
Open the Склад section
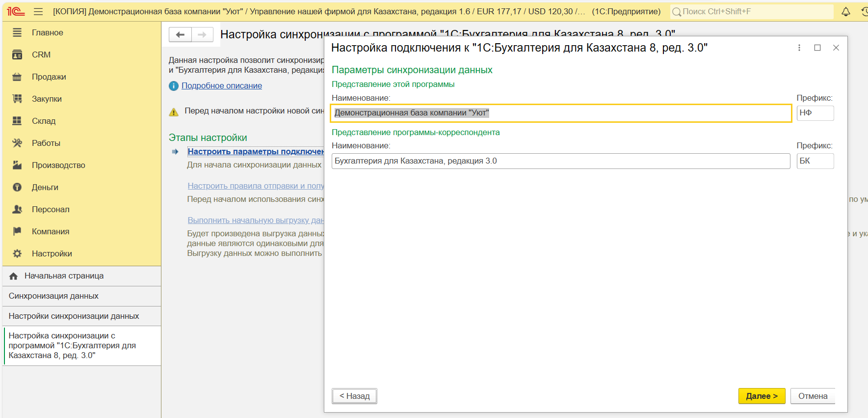pyautogui.click(x=44, y=121)
